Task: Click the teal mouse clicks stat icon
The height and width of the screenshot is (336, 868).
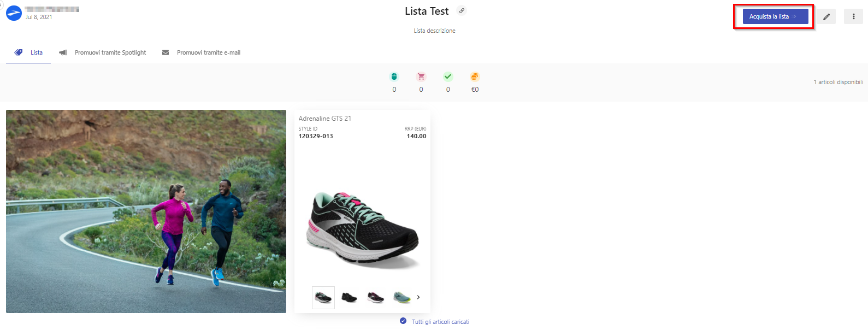Action: [x=394, y=76]
